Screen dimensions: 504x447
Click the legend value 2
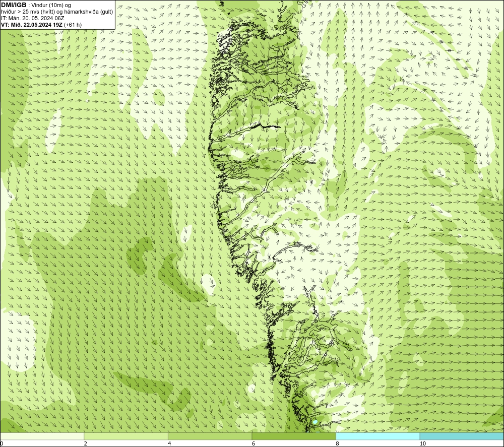pyautogui.click(x=86, y=443)
